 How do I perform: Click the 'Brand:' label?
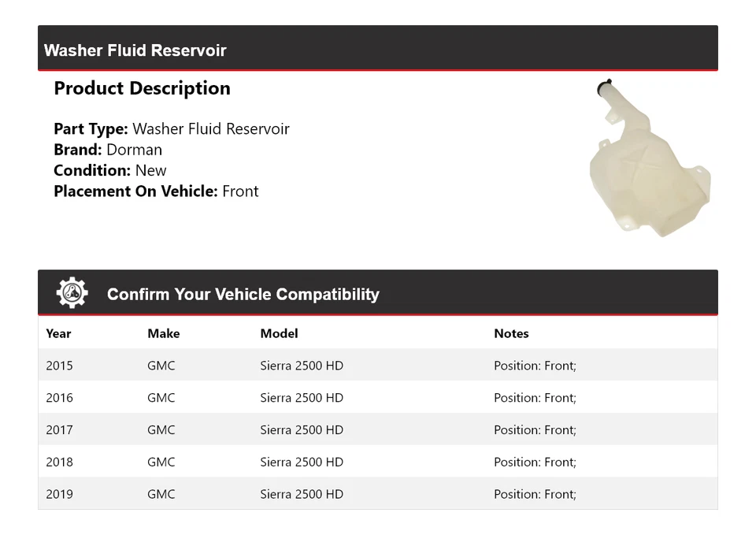78,150
